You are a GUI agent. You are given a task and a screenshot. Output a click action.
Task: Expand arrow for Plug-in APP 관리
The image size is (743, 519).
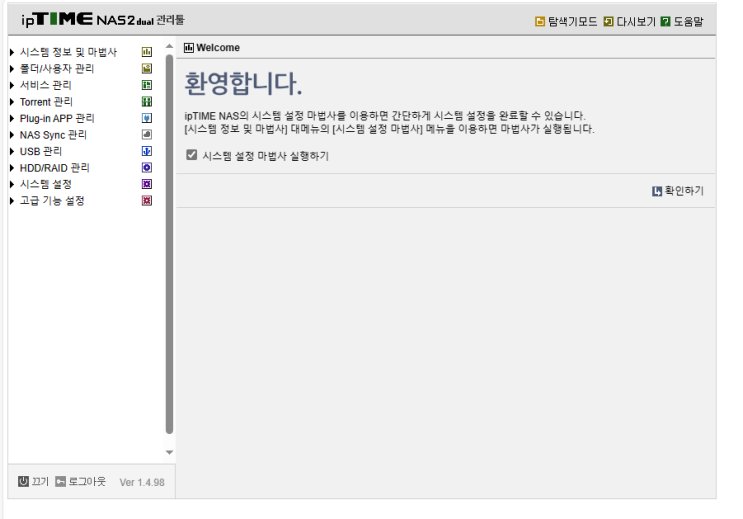pos(12,118)
